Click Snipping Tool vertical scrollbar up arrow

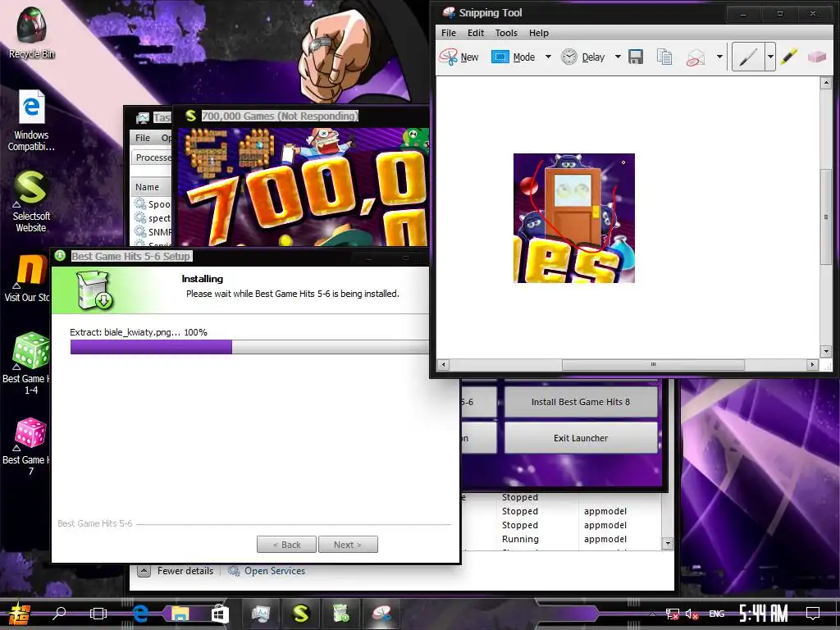point(825,83)
